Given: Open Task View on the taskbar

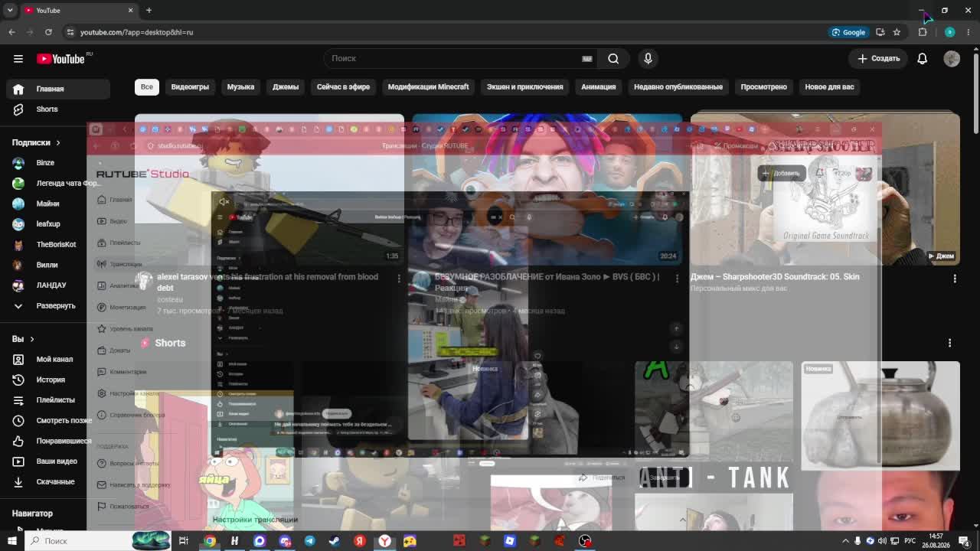Looking at the screenshot, I should pos(184,541).
